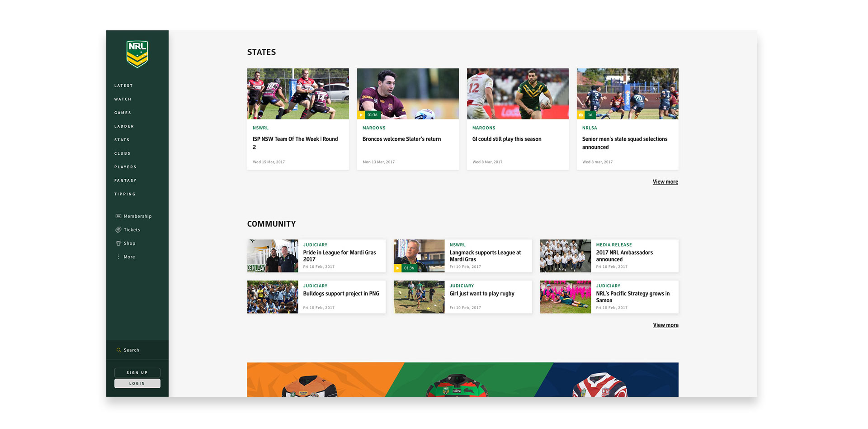Click View more under States
Screen dimensions: 868x429
click(x=665, y=182)
